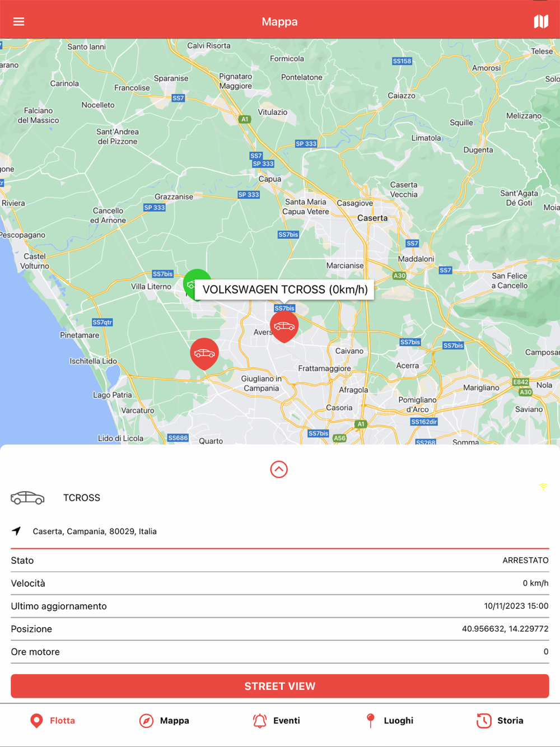Viewport: 560px width, 747px height.
Task: Click the E842 road shield near Nola
Action: point(521,382)
